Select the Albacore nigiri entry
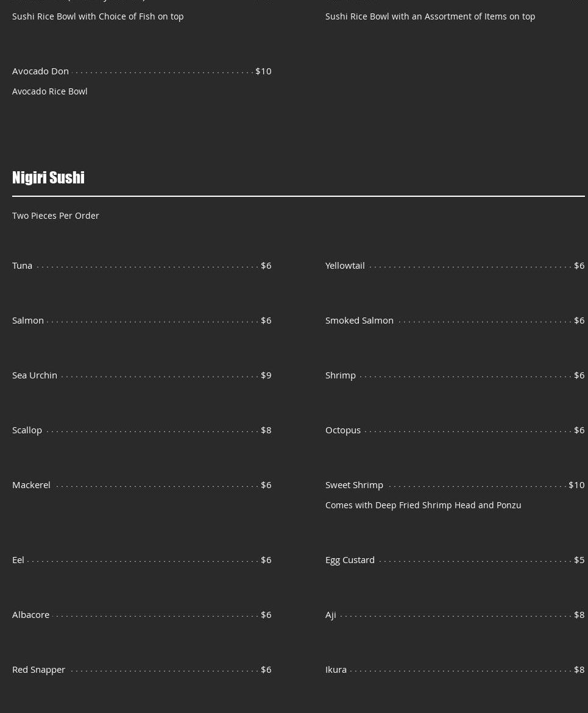Viewport: 588px width, 713px height. click(x=31, y=614)
